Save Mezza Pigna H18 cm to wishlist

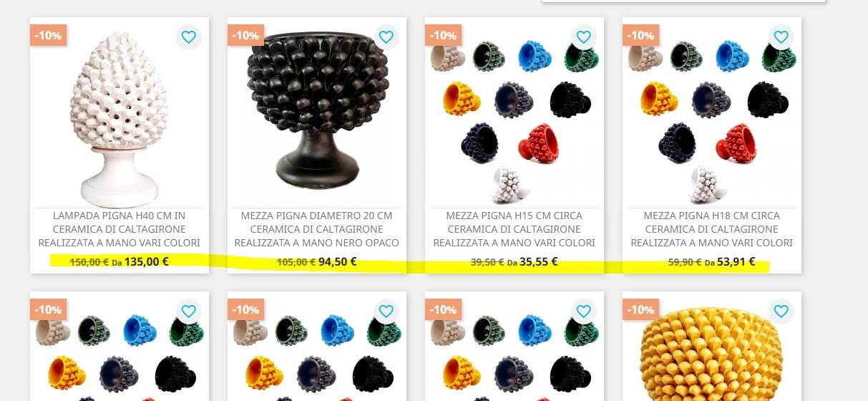781,37
